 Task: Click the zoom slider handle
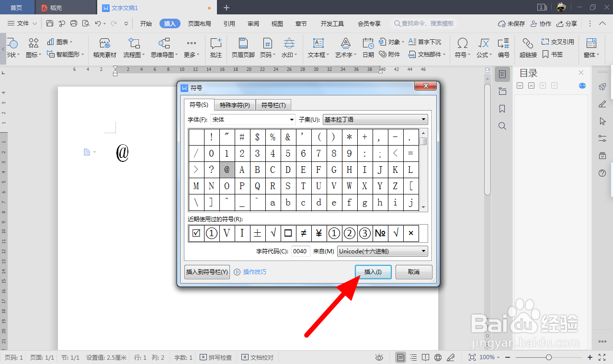549,357
